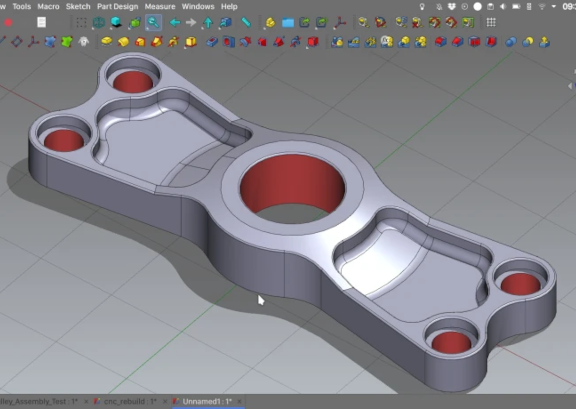Select the datum plane diamond icon
This screenshot has height=409, width=576.
(x=17, y=42)
